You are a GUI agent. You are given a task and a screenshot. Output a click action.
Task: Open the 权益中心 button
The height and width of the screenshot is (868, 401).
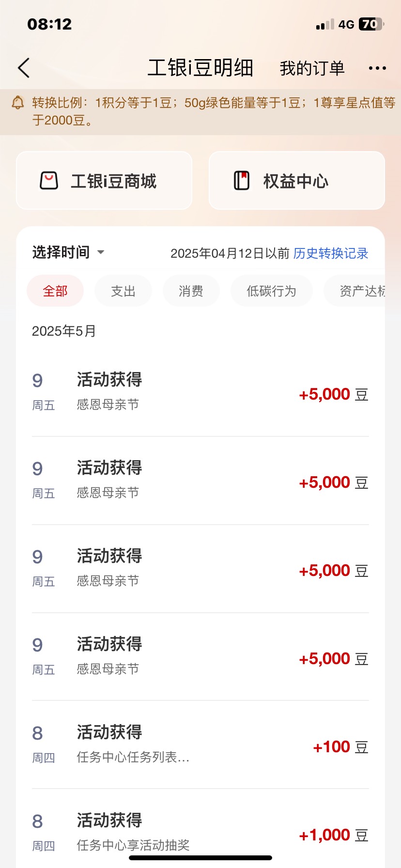pos(297,181)
